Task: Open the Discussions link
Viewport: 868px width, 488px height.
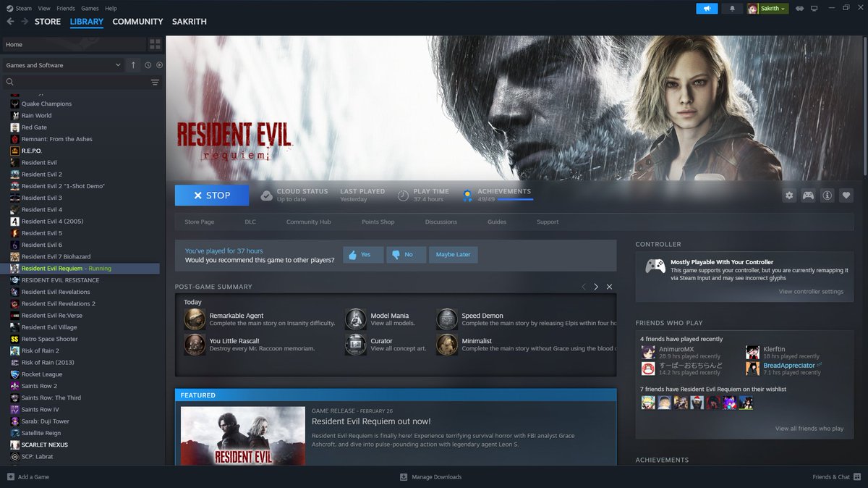Action: click(x=441, y=222)
